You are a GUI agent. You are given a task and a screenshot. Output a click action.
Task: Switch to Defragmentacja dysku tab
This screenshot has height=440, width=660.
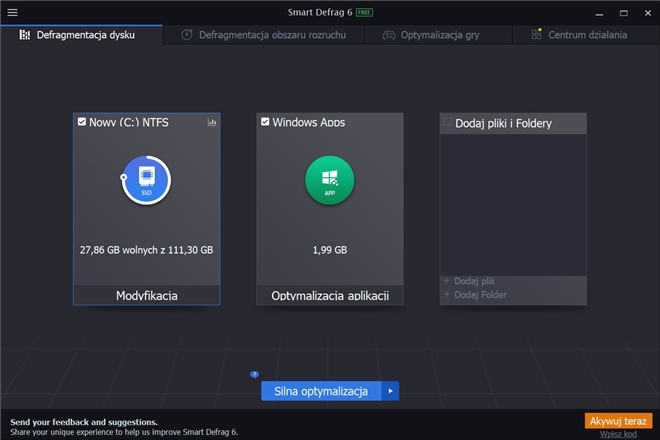pyautogui.click(x=82, y=35)
